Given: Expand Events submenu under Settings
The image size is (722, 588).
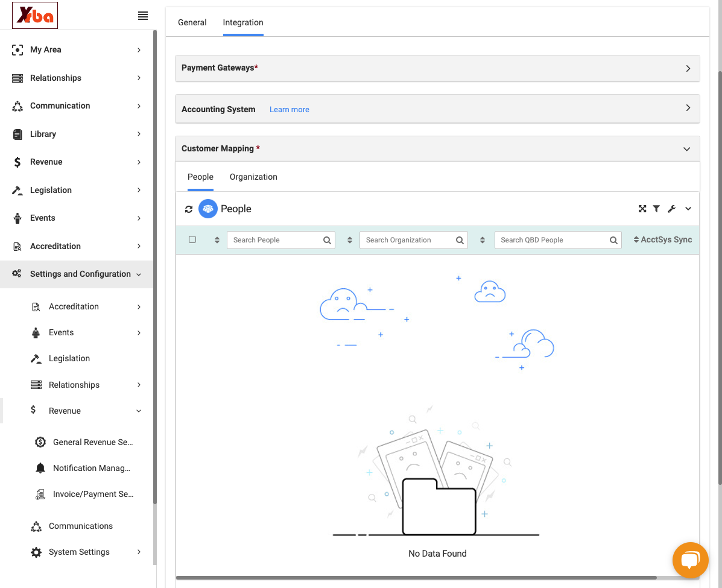Looking at the screenshot, I should (x=139, y=333).
